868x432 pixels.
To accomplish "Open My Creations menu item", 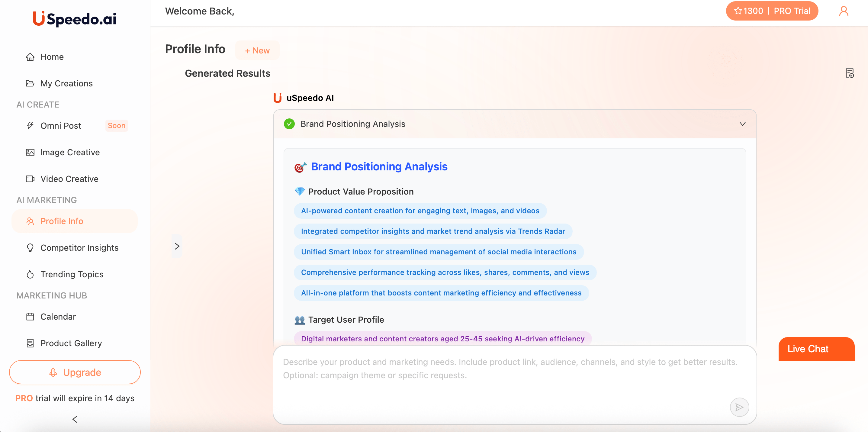I will pos(66,83).
